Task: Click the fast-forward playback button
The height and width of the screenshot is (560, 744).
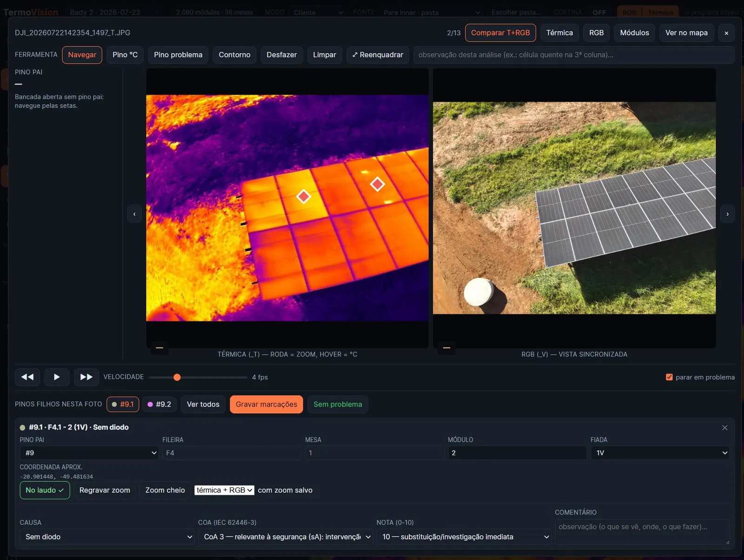Action: (86, 377)
